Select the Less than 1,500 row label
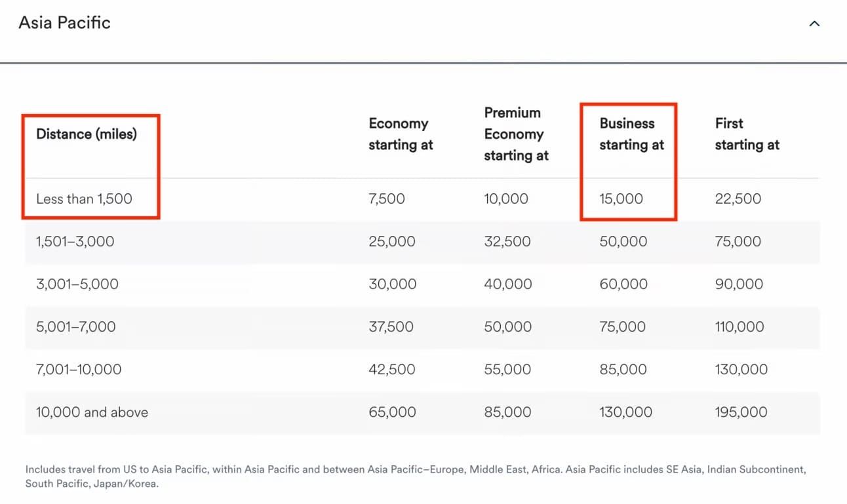The image size is (847, 504). (x=84, y=199)
